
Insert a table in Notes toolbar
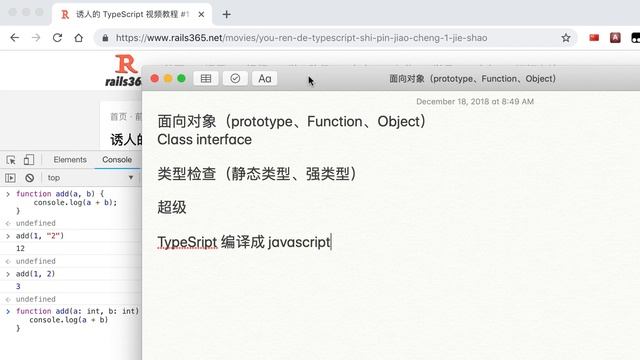tap(206, 78)
